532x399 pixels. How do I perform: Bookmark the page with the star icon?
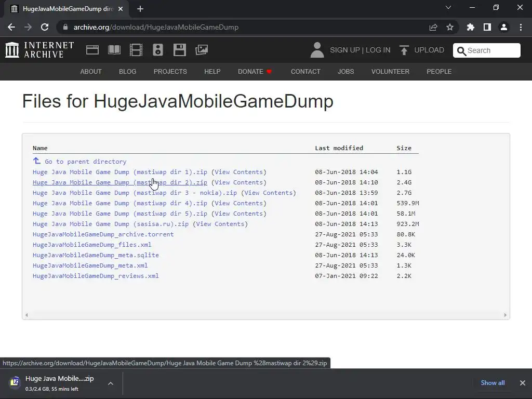(x=450, y=27)
